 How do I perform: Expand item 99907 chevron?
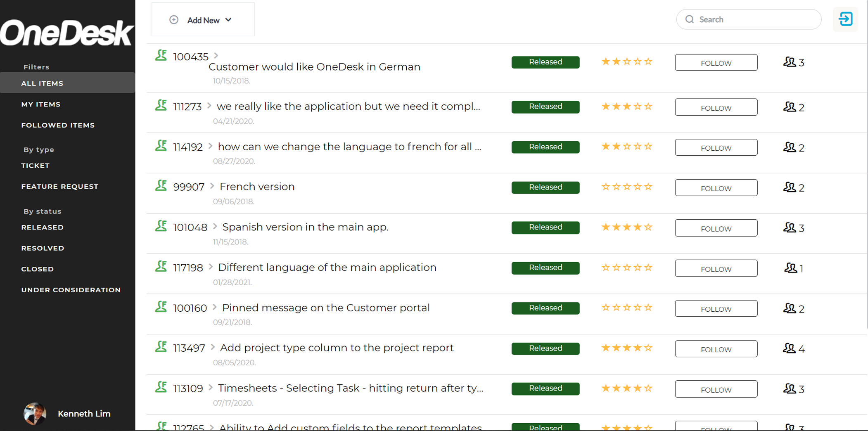tap(212, 186)
